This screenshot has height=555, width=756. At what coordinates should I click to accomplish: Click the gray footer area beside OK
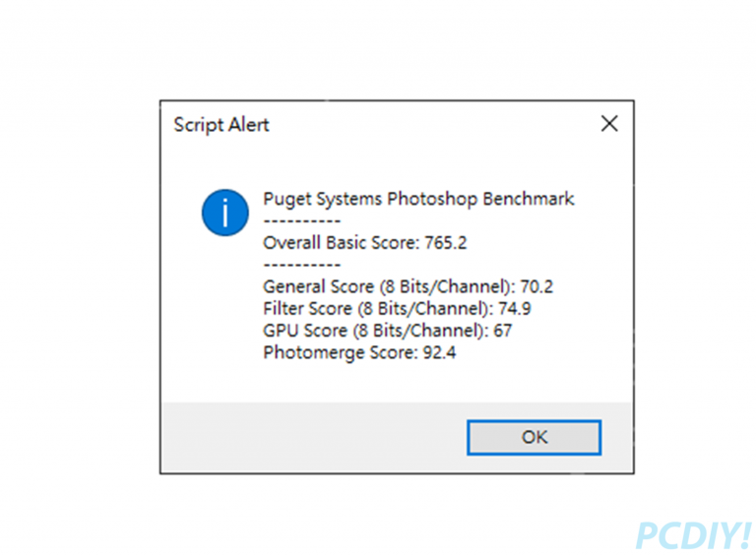tap(313, 437)
